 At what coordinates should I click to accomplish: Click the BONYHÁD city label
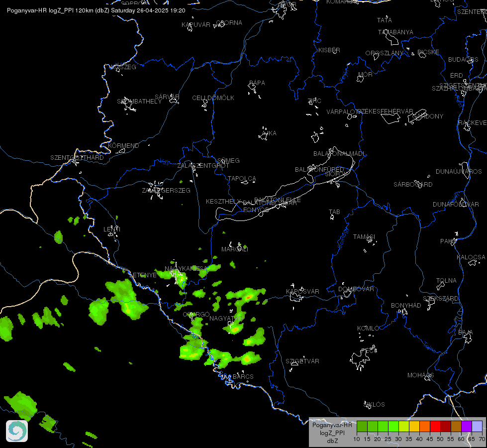tap(406, 306)
